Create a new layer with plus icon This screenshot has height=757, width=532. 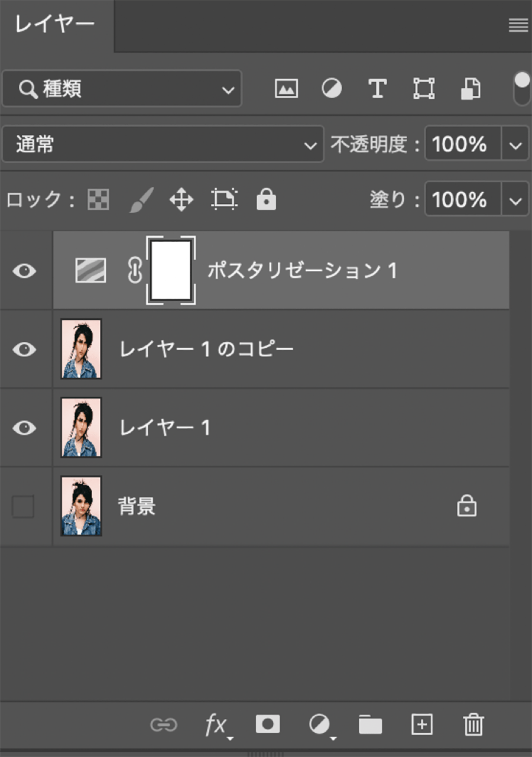[x=422, y=724]
